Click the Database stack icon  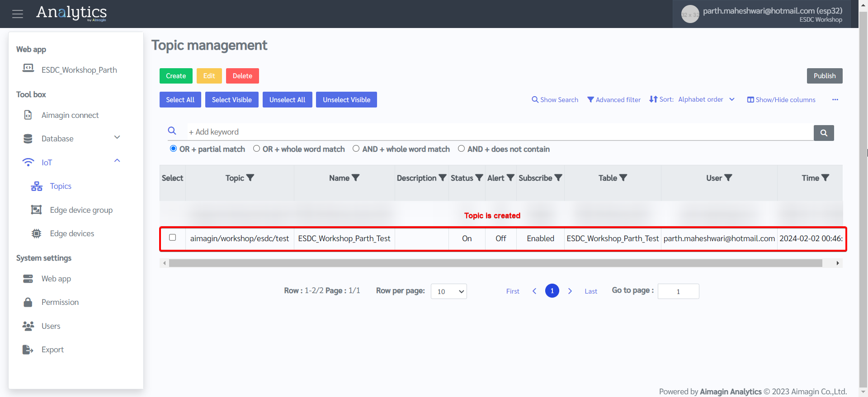28,139
